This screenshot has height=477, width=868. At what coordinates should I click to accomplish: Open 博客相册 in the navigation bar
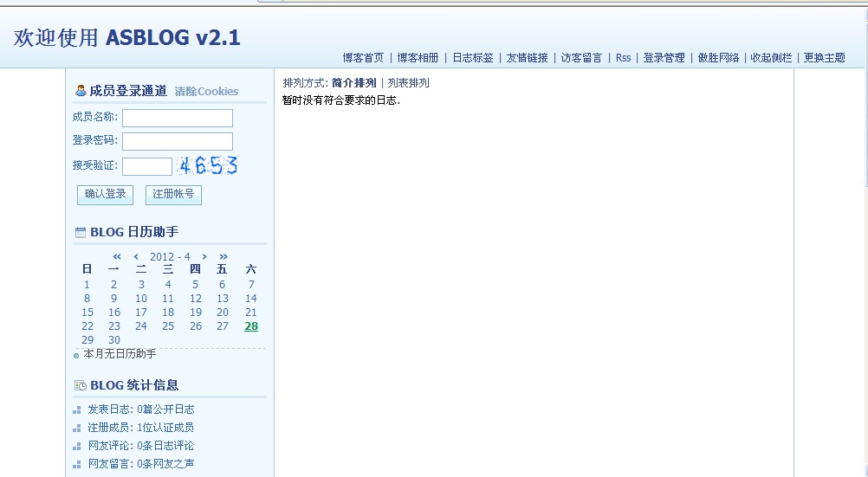tap(418, 57)
